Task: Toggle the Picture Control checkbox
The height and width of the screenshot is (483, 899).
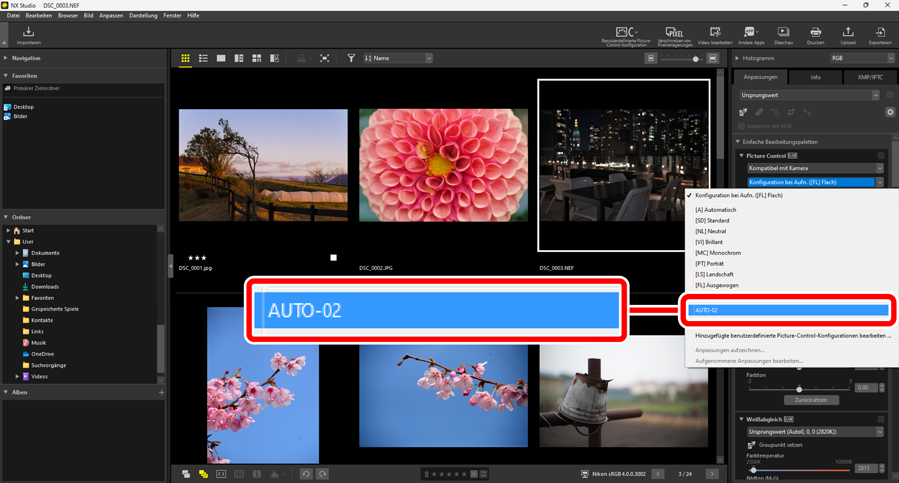Action: (881, 156)
